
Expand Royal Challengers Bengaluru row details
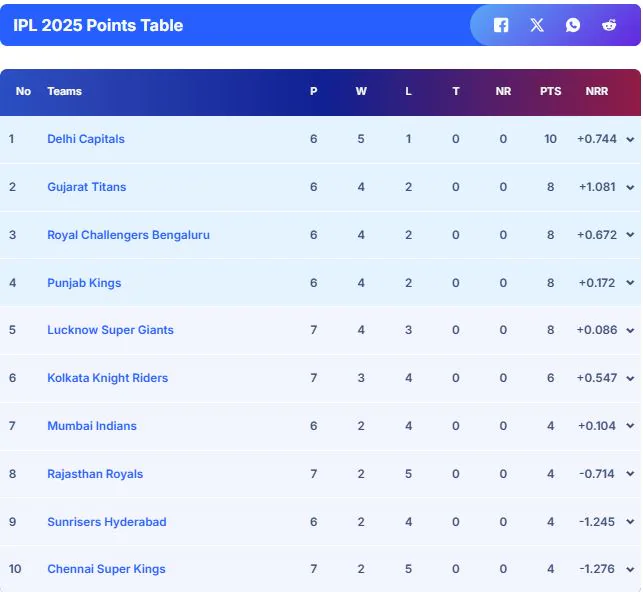pyautogui.click(x=630, y=236)
